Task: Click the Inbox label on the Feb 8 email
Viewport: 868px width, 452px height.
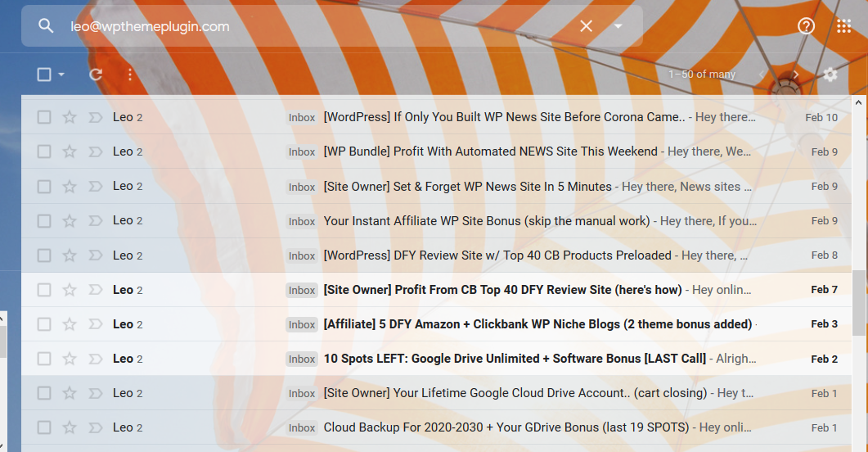Action: click(x=302, y=256)
